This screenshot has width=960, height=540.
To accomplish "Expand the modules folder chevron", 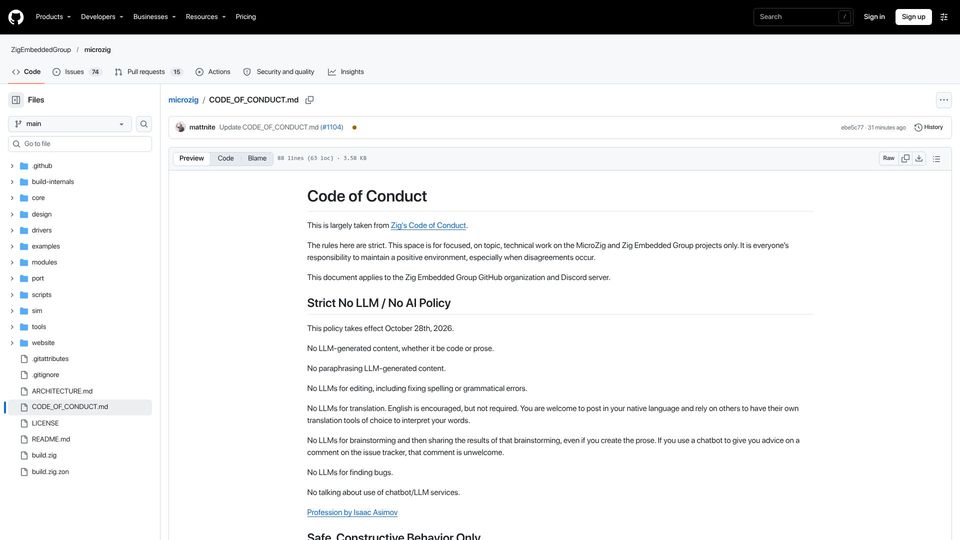I will pyautogui.click(x=12, y=262).
